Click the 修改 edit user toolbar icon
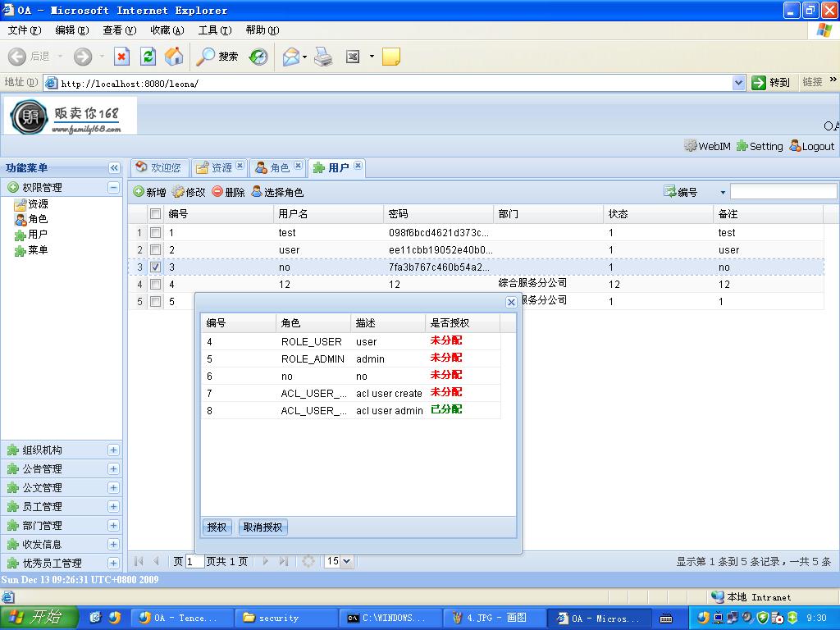Viewport: 840px width, 630px height. (178, 192)
